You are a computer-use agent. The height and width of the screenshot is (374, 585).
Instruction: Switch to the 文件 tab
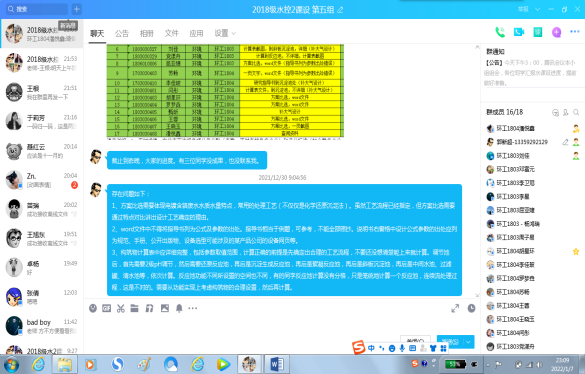pyautogui.click(x=171, y=33)
